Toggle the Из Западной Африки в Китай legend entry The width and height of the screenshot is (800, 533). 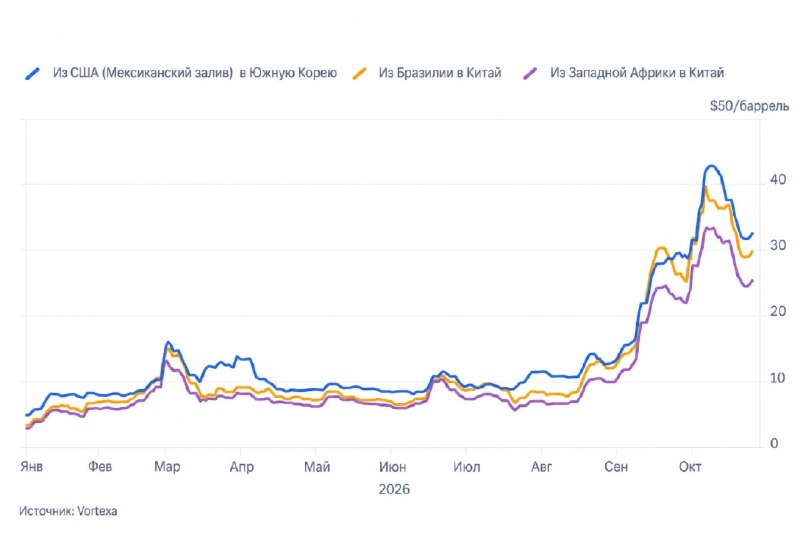[x=624, y=73]
